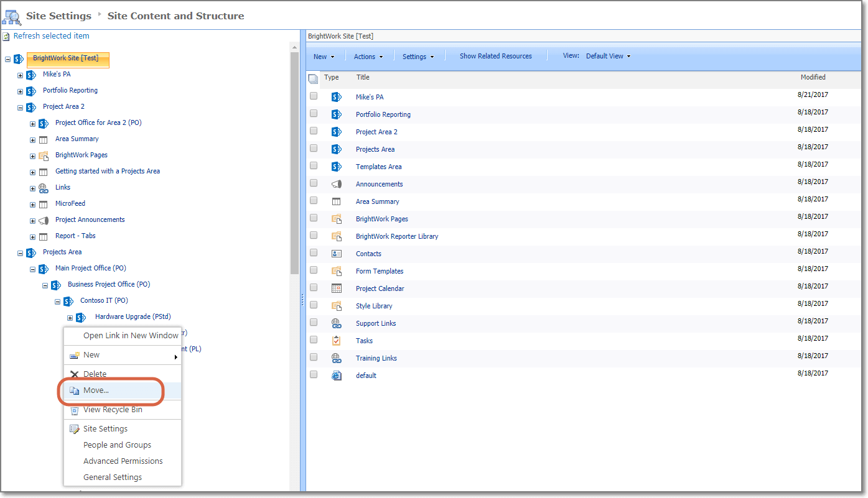868x498 pixels.
Task: Expand the Portfolio Reporting tree node
Action: click(x=20, y=92)
